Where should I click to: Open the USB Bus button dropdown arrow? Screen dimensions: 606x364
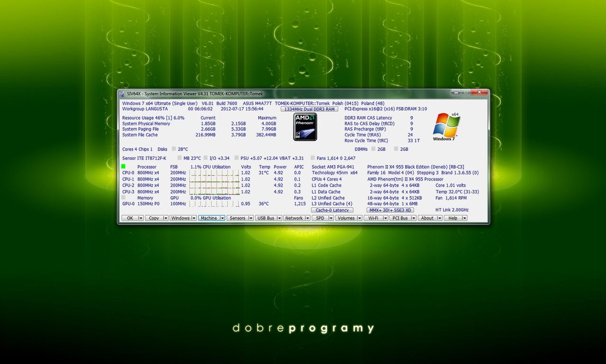[x=279, y=218]
